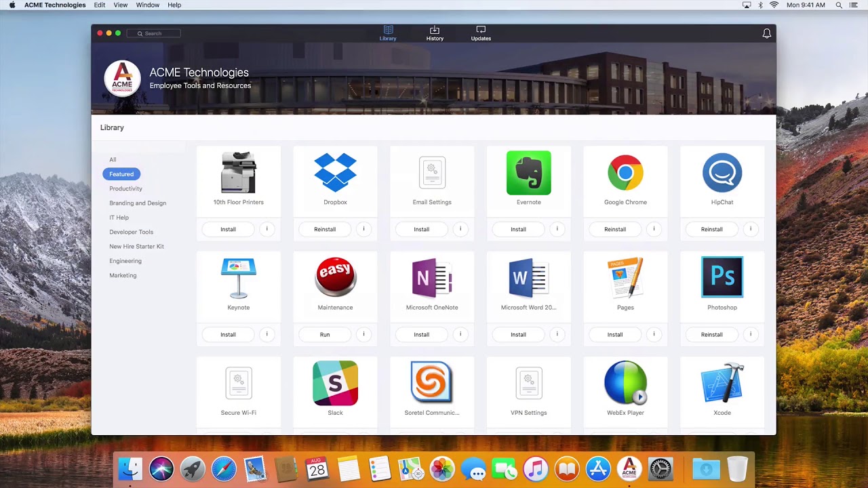This screenshot has height=488, width=868.
Task: Select the Marketing category
Action: [x=123, y=275]
